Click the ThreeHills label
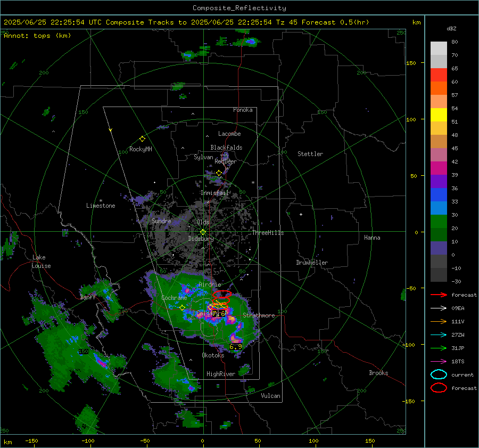The width and height of the screenshot is (479, 448). [x=268, y=233]
